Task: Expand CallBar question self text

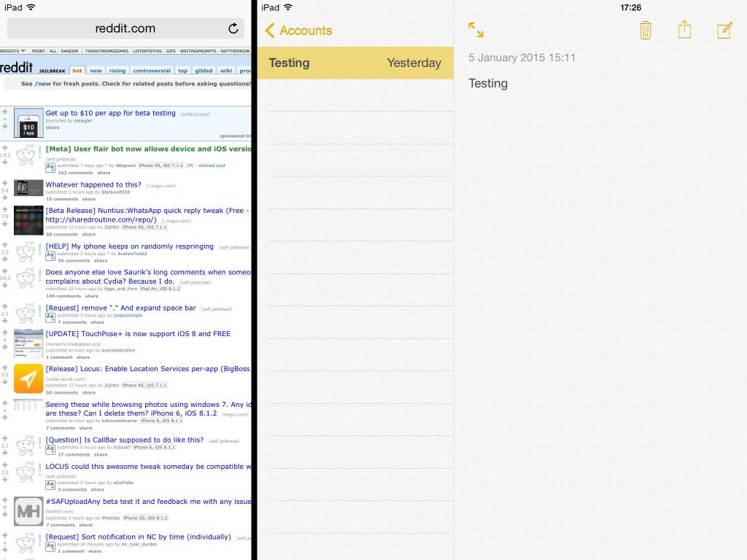Action: click(50, 449)
